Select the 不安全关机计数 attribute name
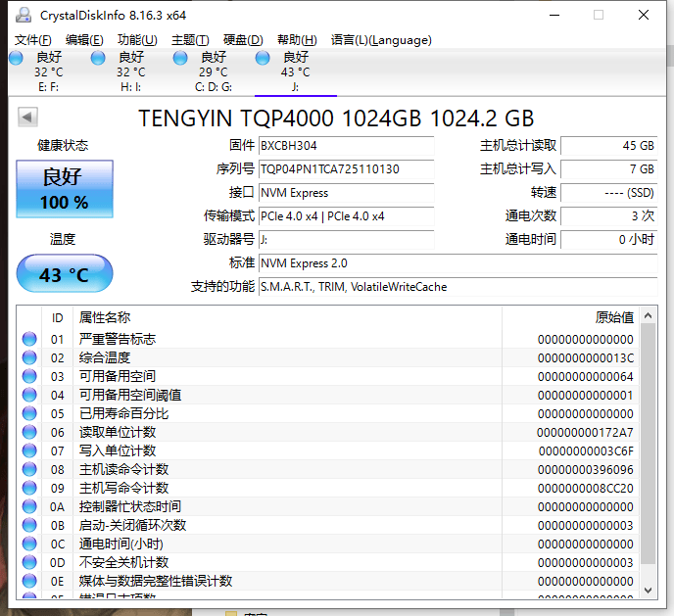The width and height of the screenshot is (674, 616). pos(123,562)
